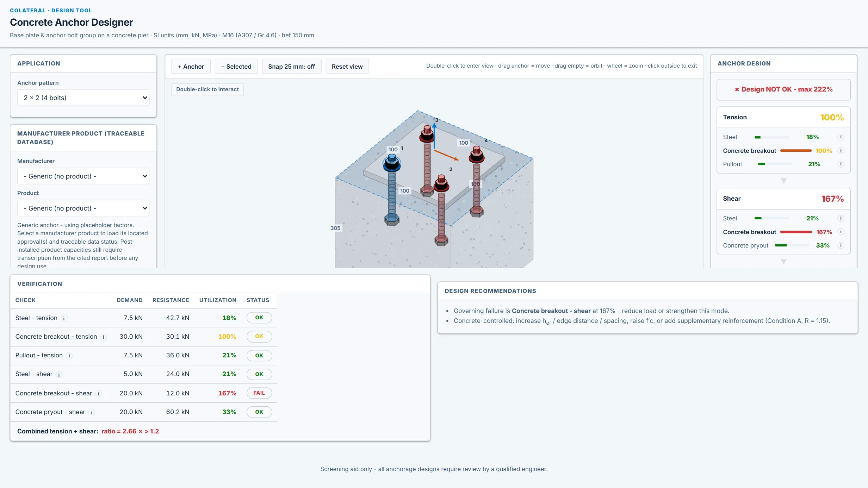
Task: Select red anchor bolt number 3
Action: click(427, 134)
